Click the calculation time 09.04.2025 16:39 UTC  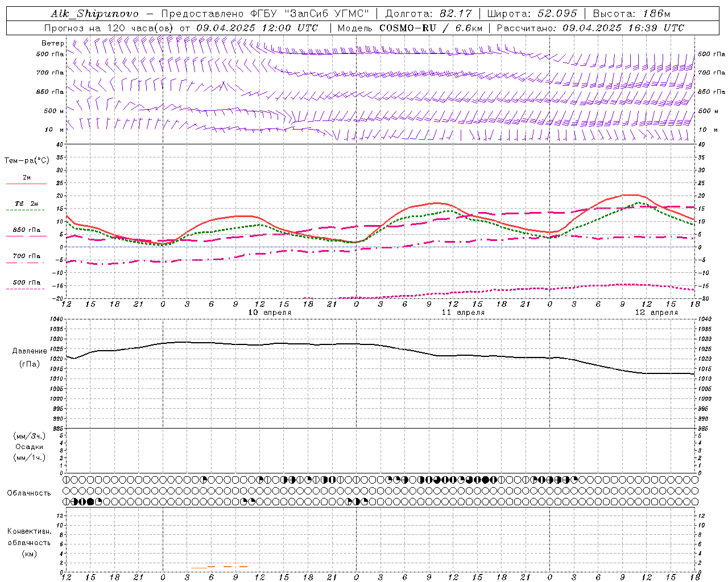click(623, 28)
